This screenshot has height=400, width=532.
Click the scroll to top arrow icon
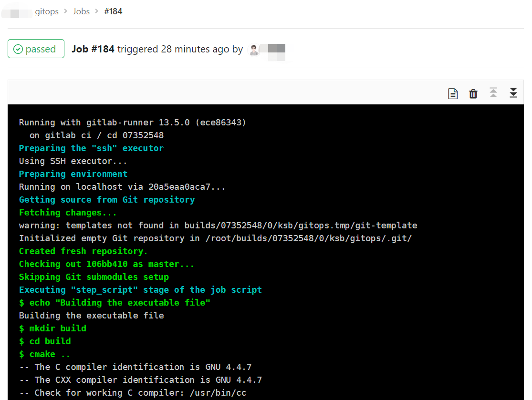[493, 93]
